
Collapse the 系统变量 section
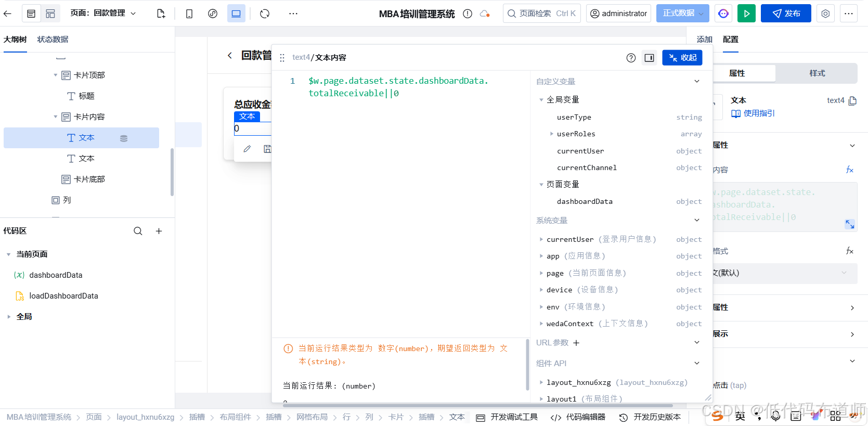pos(697,220)
